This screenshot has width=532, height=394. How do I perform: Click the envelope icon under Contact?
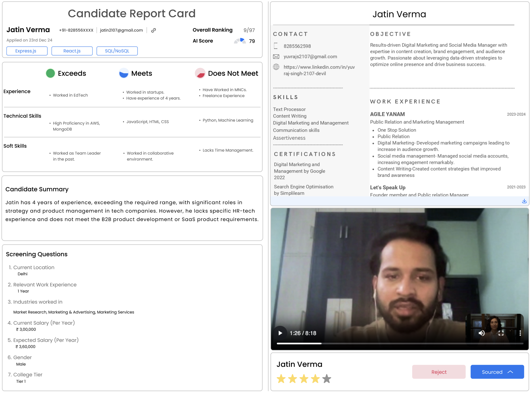pyautogui.click(x=276, y=56)
